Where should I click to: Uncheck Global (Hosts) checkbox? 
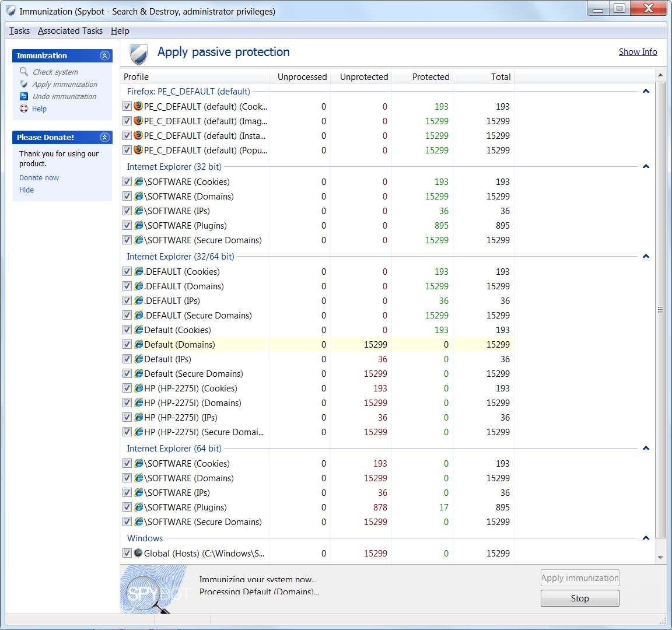[127, 553]
